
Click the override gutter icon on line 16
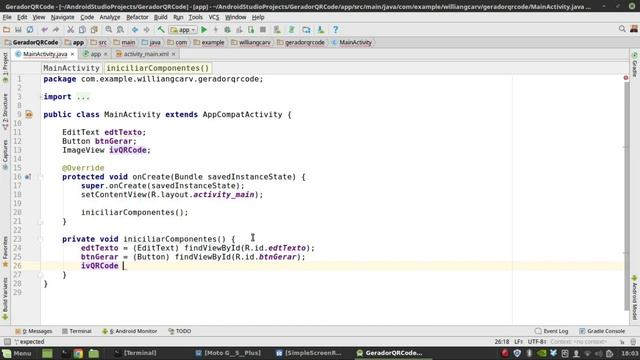click(28, 177)
